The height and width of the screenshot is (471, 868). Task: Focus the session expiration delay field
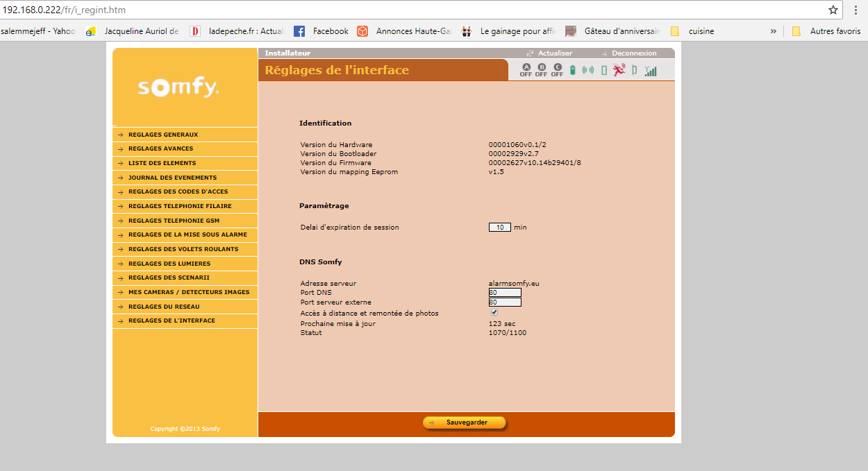pyautogui.click(x=500, y=228)
